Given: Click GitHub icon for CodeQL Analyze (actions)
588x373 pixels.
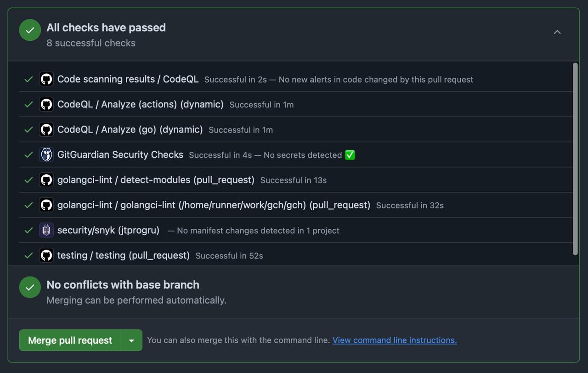Looking at the screenshot, I should click(46, 105).
